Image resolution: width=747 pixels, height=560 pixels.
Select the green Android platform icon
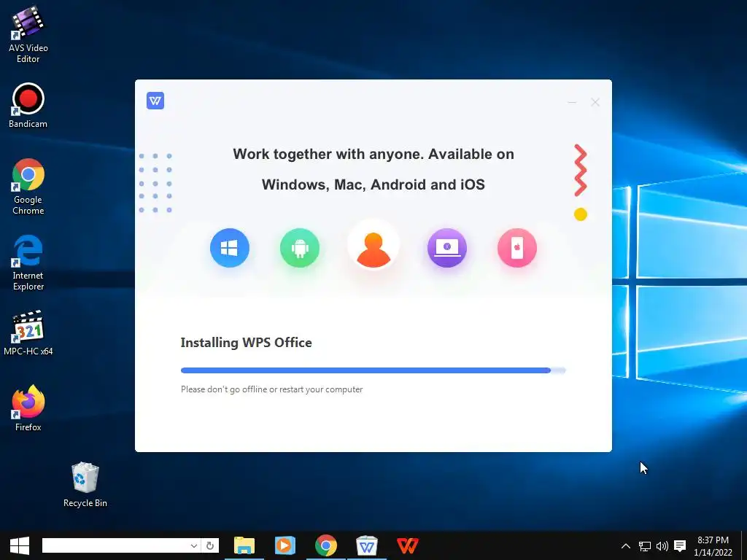(x=300, y=248)
